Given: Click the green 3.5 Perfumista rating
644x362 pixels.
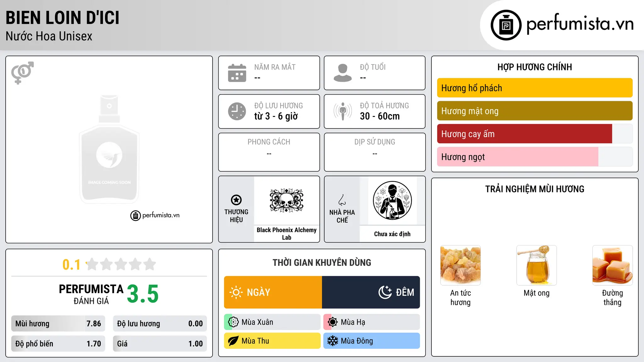Looking at the screenshot, I should pos(143,294).
